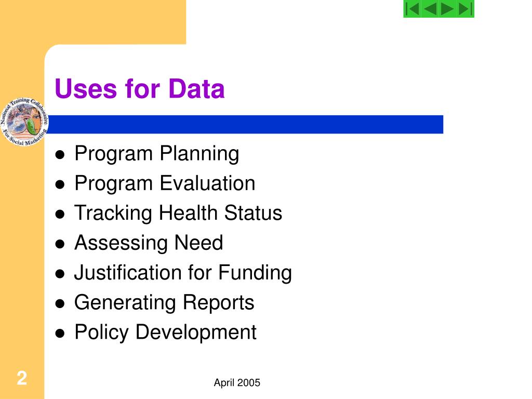The height and width of the screenshot is (399, 532).
Task: Select the Policy Development bullet text
Action: pos(165,332)
